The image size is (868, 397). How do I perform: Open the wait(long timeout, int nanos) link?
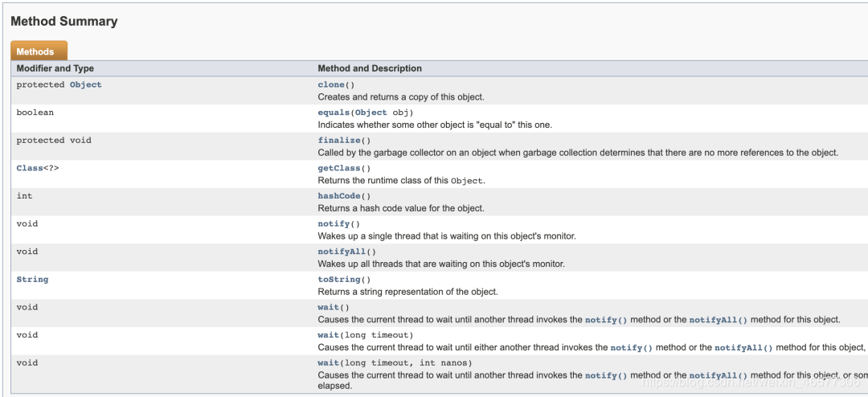[328, 362]
